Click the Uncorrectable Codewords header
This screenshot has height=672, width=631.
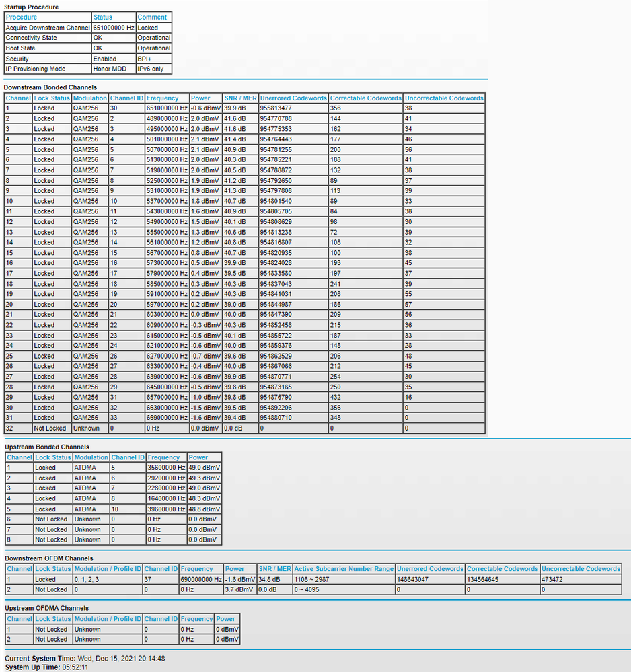click(x=444, y=98)
